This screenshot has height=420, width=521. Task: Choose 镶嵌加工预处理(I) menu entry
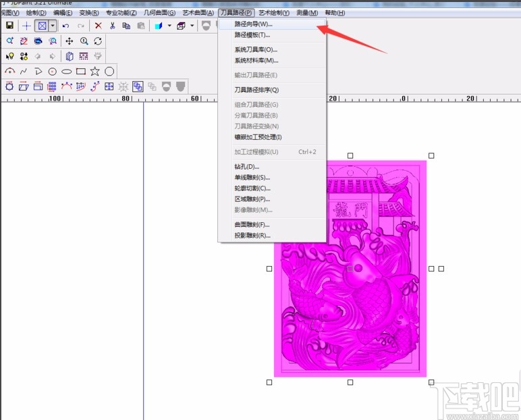[x=272, y=137]
